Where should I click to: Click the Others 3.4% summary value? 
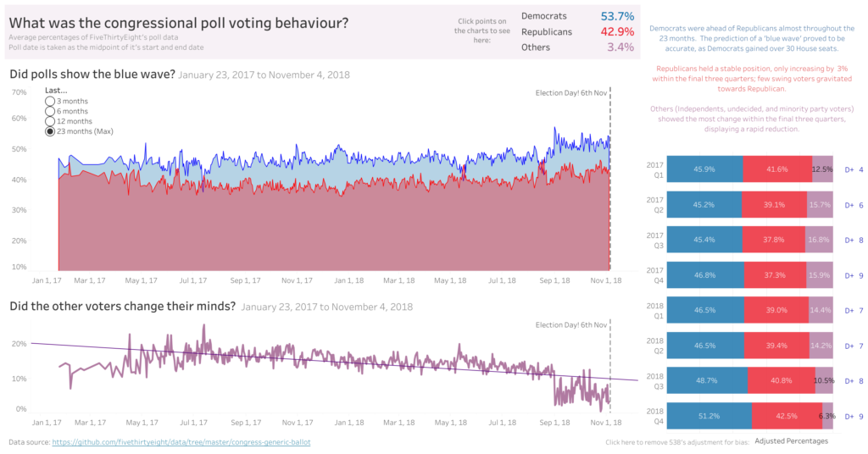pyautogui.click(x=620, y=47)
